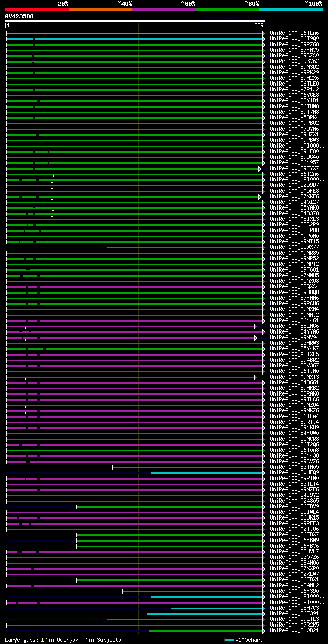Viewport: 328px width, 644px height.
Task: Click the green alignment bar for B3TM05
Action: pos(189,467)
